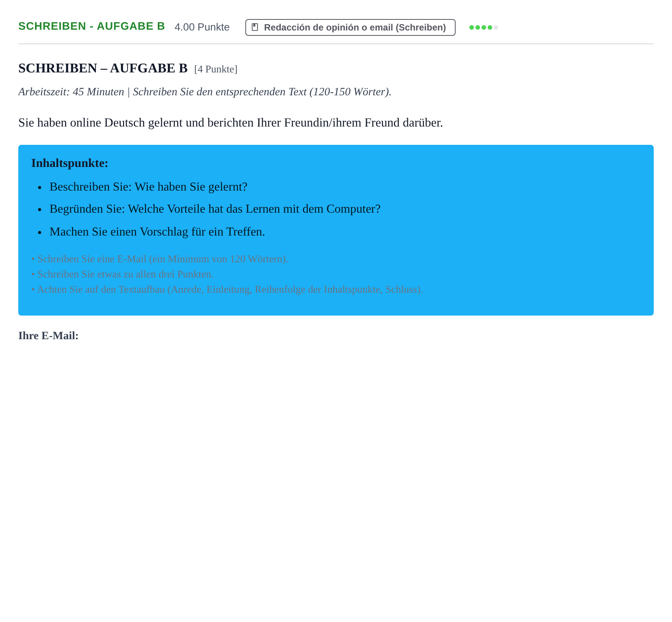Image resolution: width=672 pixels, height=622 pixels.
Task: Click the bold 'SCHREIBEN – AUFGABE B' title
Action: pyautogui.click(x=103, y=68)
